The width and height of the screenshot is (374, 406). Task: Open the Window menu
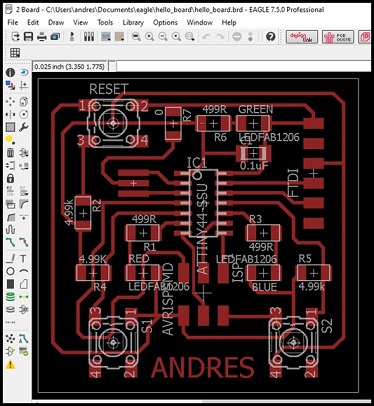click(x=200, y=23)
